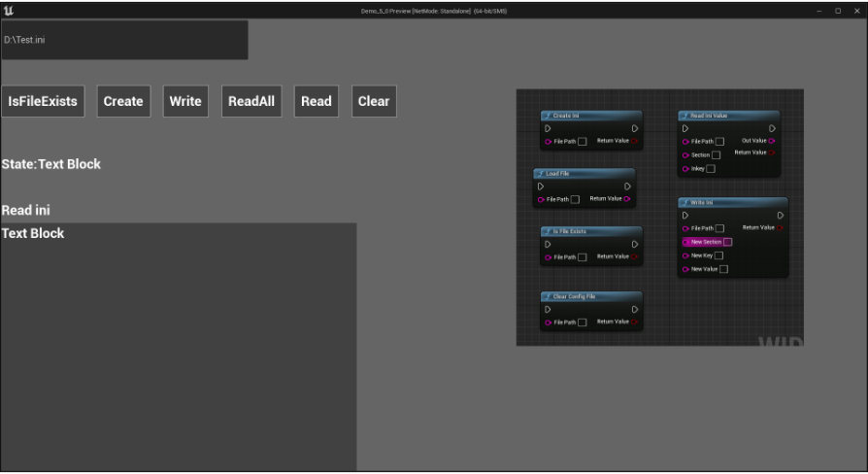The height and width of the screenshot is (474, 868).
Task: Click New Key value box on Write Ini
Action: pyautogui.click(x=719, y=255)
